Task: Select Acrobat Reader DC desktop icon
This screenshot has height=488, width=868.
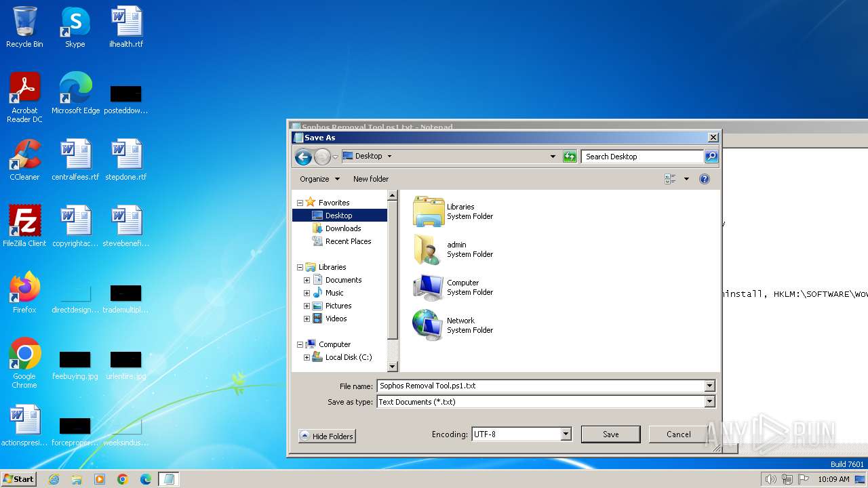Action: [24, 97]
